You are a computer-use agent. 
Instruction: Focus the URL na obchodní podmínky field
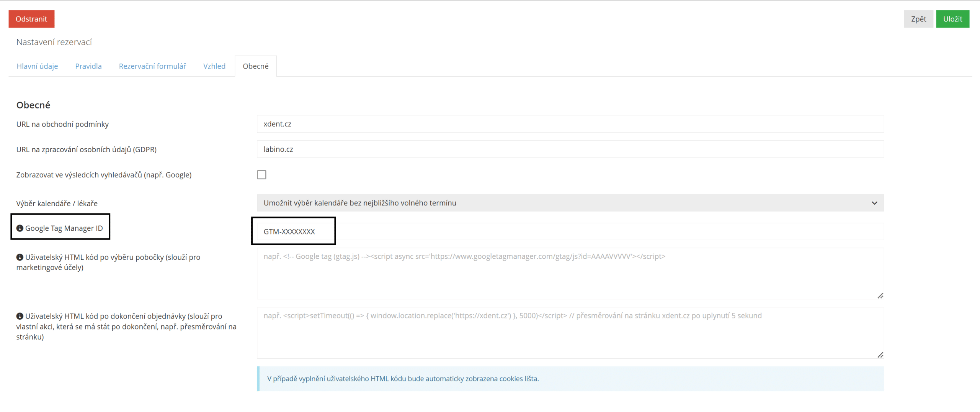[x=570, y=124]
